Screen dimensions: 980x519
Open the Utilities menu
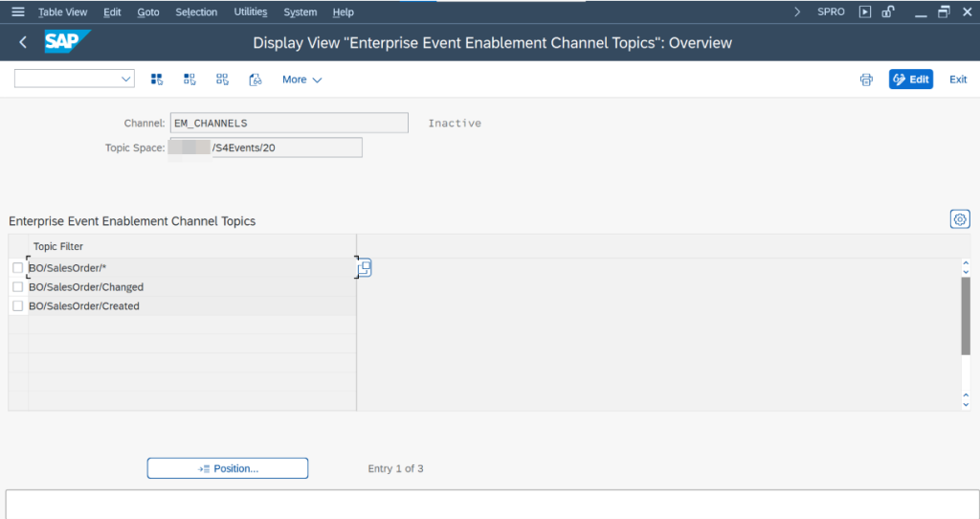click(251, 11)
